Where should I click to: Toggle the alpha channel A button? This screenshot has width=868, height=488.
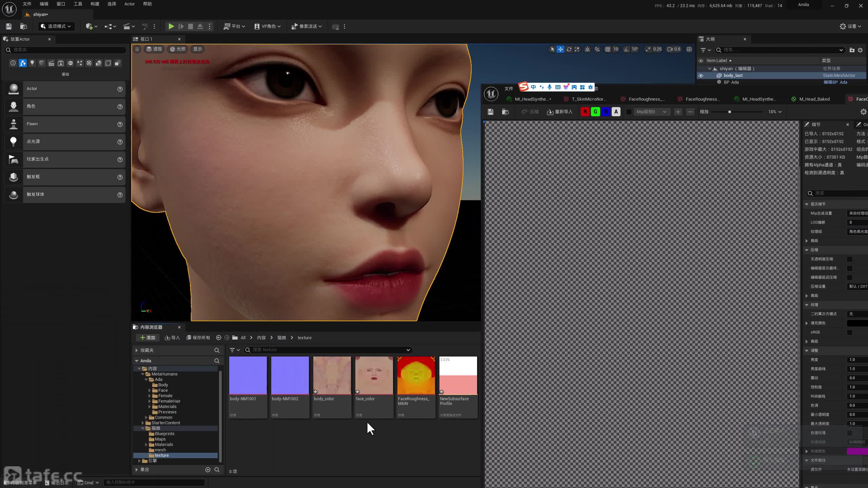(616, 112)
